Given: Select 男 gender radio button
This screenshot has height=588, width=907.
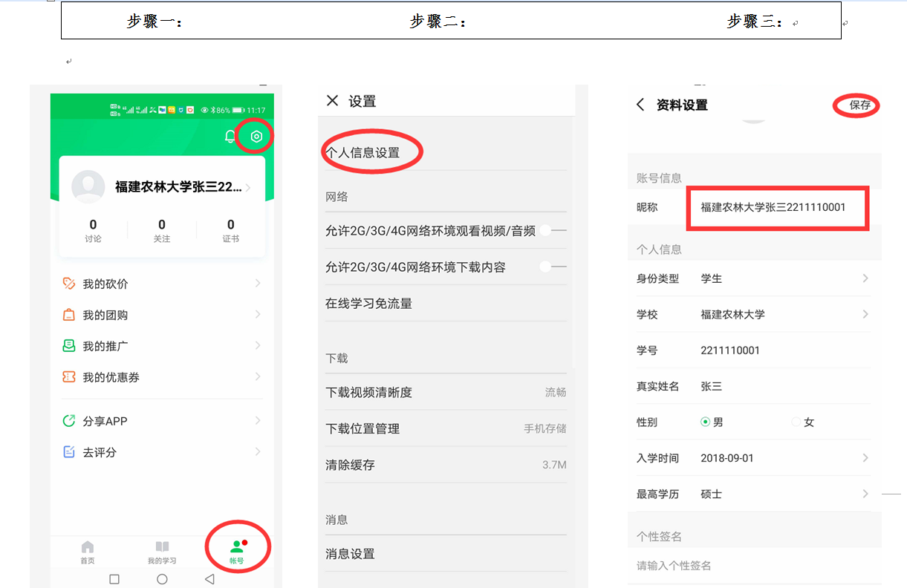Looking at the screenshot, I should pos(706,422).
